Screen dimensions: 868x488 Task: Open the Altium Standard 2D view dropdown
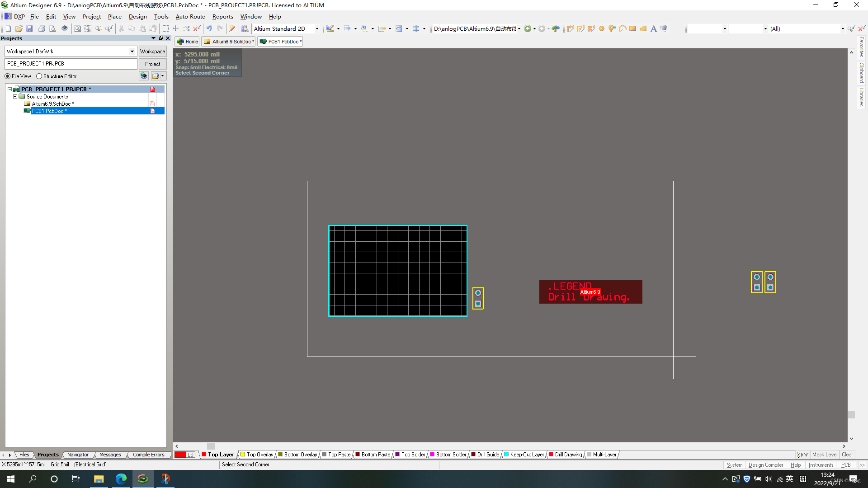click(317, 28)
